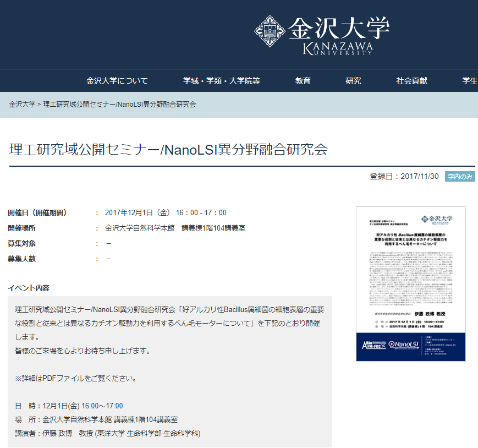Open the partially visible 学生 navigation item
The image size is (478, 448).
tap(469, 81)
